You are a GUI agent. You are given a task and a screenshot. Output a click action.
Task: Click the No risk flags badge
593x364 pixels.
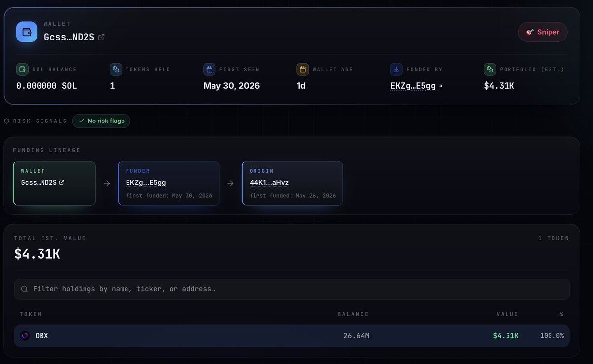point(101,121)
